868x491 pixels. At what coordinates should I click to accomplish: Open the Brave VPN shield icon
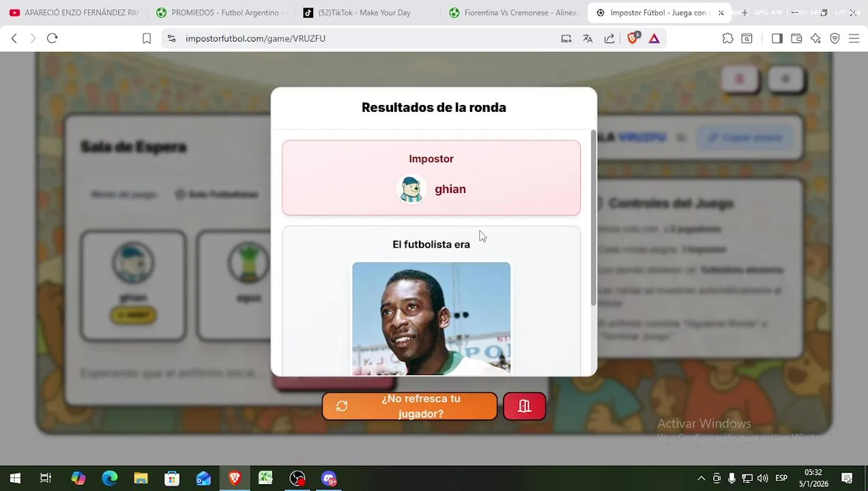pos(835,39)
